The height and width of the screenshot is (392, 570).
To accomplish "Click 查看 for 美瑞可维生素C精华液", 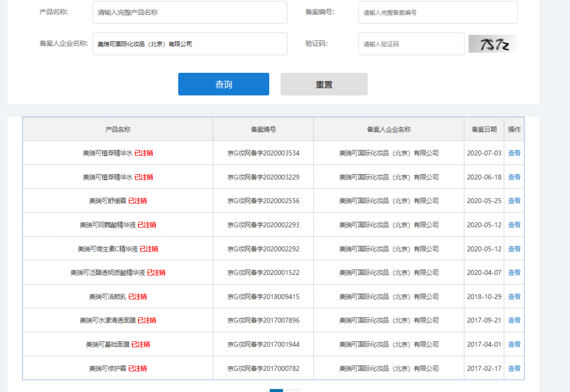I will (x=514, y=249).
